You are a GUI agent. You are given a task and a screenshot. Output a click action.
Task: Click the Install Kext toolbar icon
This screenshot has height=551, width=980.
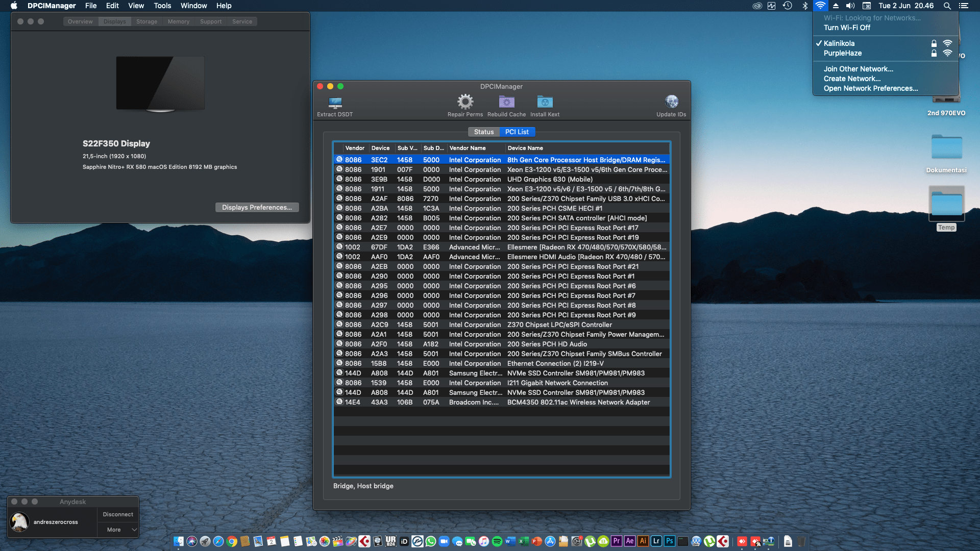click(545, 102)
